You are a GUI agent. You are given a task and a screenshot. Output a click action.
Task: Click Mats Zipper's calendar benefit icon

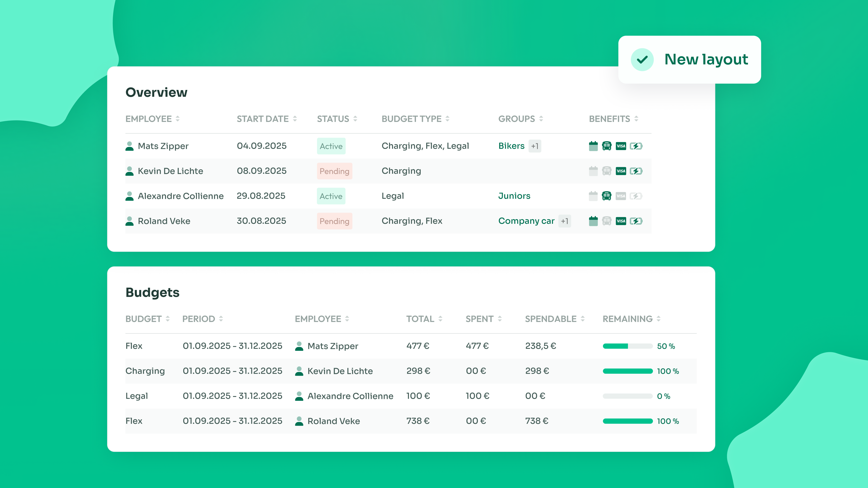pos(593,146)
